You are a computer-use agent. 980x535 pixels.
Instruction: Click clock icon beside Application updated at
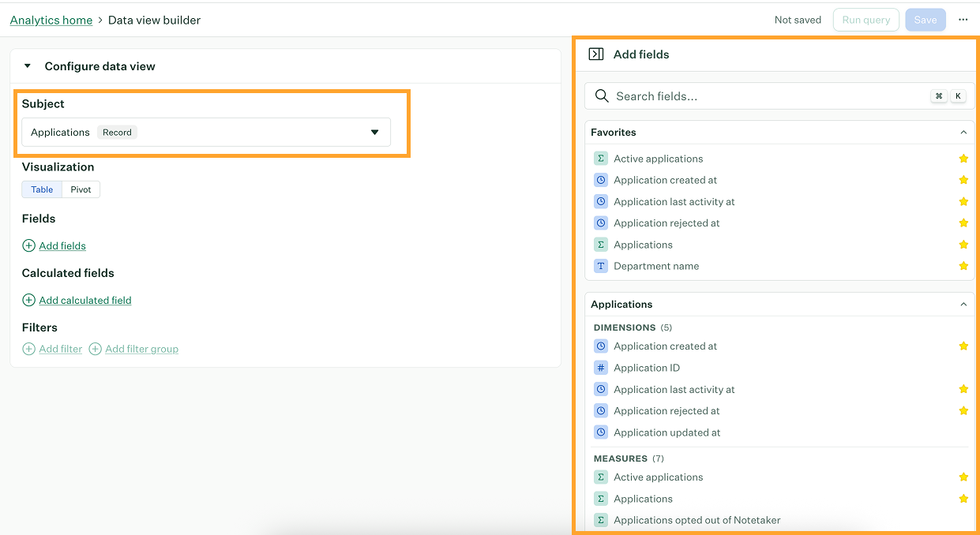pos(601,432)
